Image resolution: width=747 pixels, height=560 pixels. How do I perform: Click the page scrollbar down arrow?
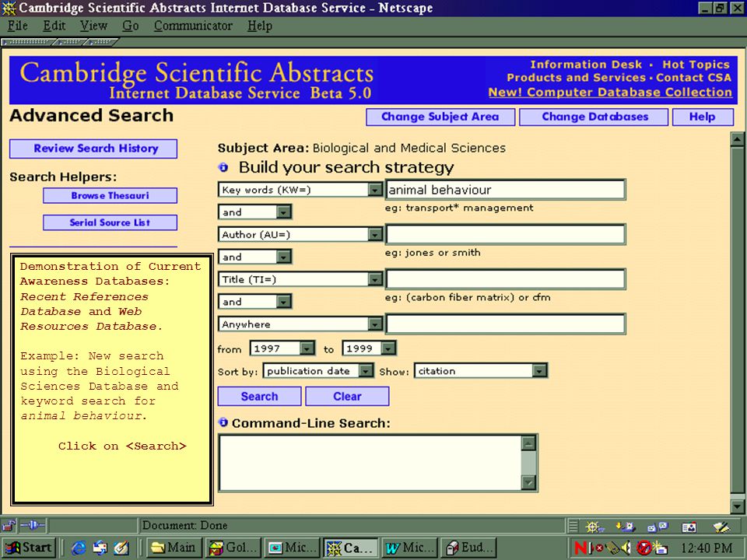coord(738,506)
